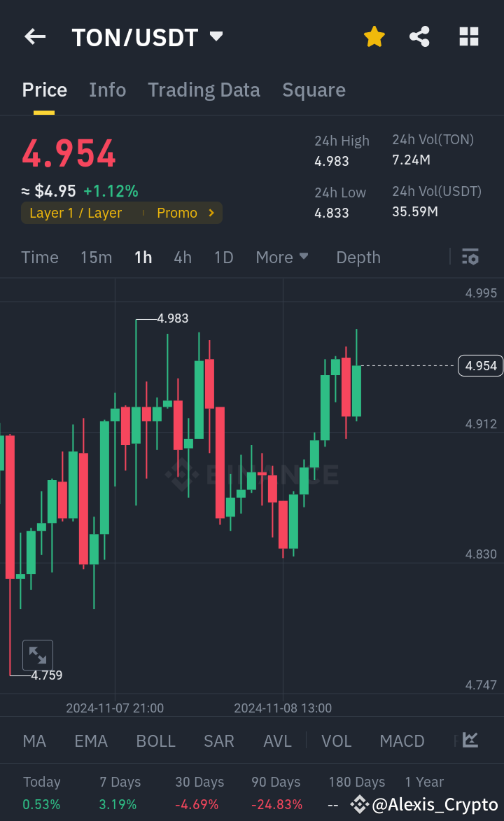Open the apps grid icon top right

tap(468, 36)
